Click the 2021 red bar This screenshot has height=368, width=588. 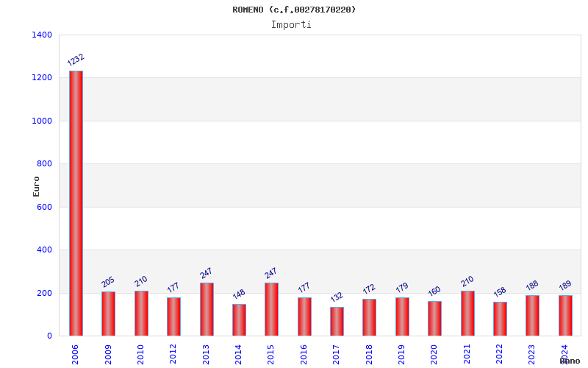coord(467,314)
